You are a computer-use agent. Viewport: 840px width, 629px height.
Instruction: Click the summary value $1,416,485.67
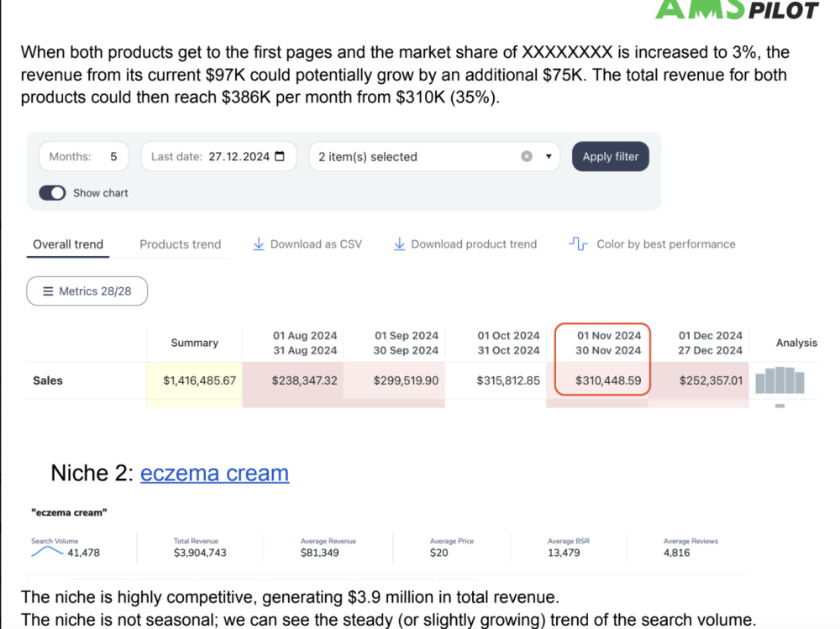[199, 380]
